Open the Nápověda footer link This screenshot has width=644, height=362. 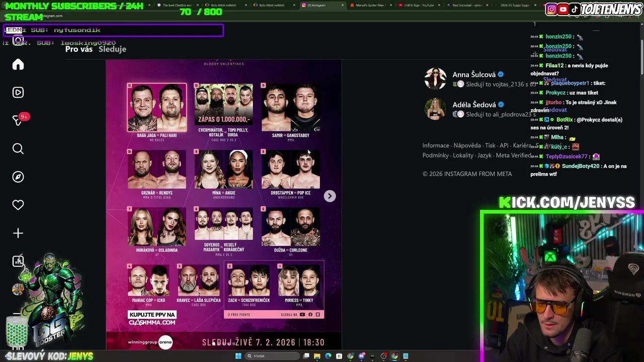tap(467, 146)
